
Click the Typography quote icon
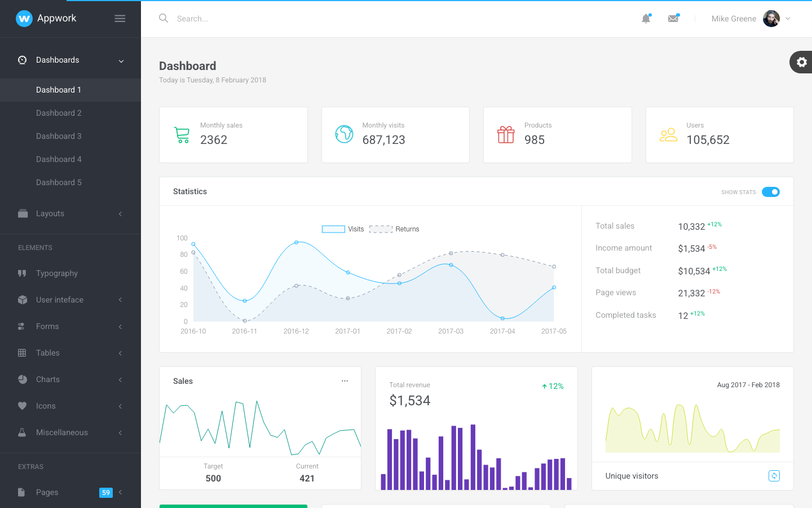(x=22, y=273)
